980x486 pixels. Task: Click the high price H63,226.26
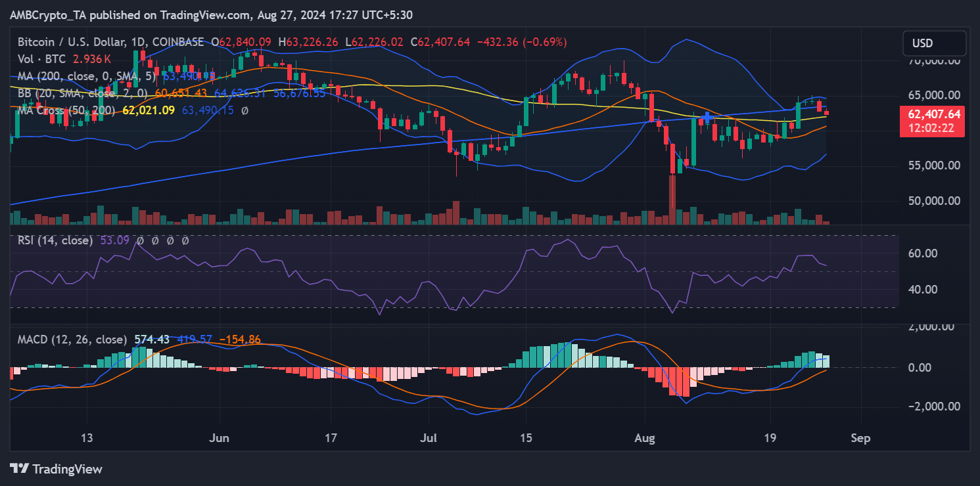click(309, 42)
